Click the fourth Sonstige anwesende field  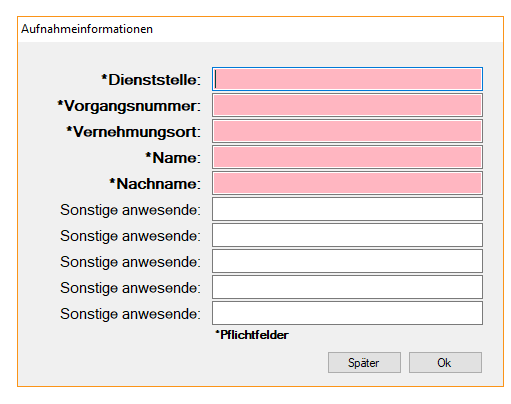347,287
